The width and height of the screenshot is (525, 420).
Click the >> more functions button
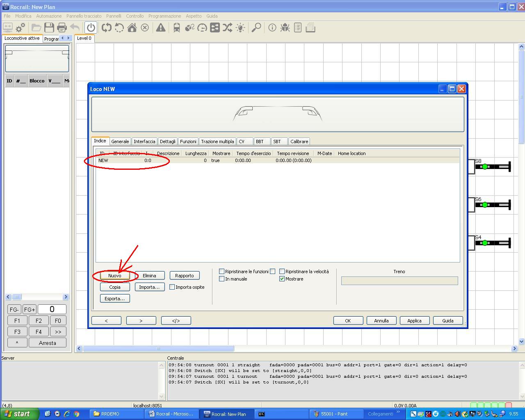[58, 332]
